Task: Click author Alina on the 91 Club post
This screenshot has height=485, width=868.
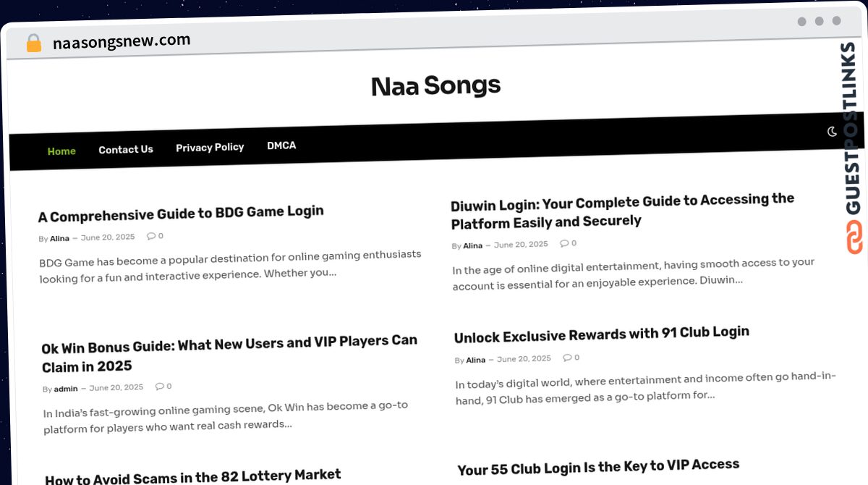Action: 476,360
